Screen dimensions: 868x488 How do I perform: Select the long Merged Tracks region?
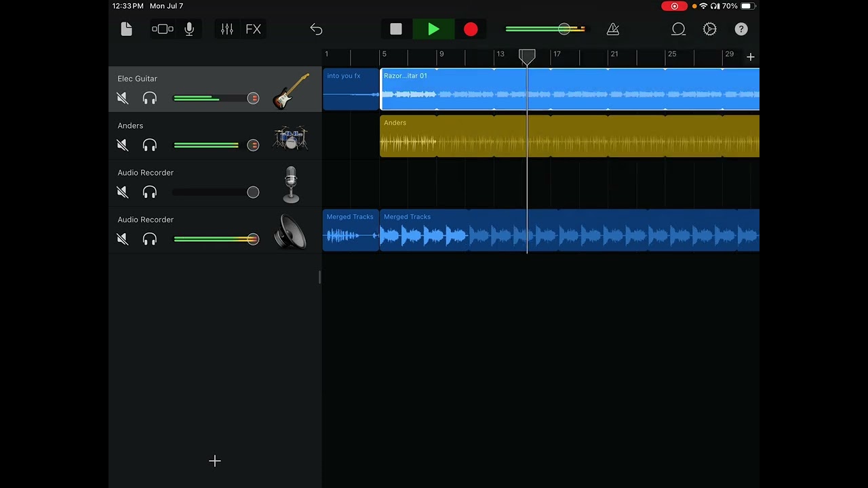570,230
